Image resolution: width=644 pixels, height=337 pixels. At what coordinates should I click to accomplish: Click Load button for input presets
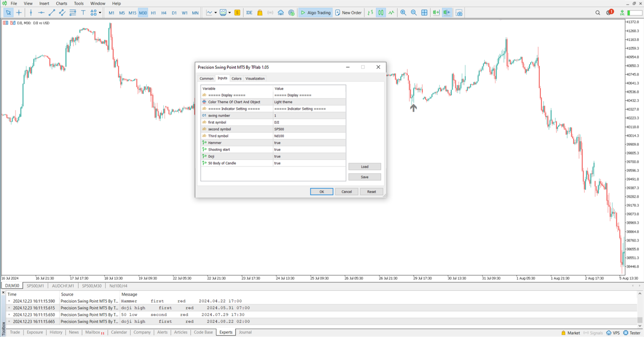(365, 166)
